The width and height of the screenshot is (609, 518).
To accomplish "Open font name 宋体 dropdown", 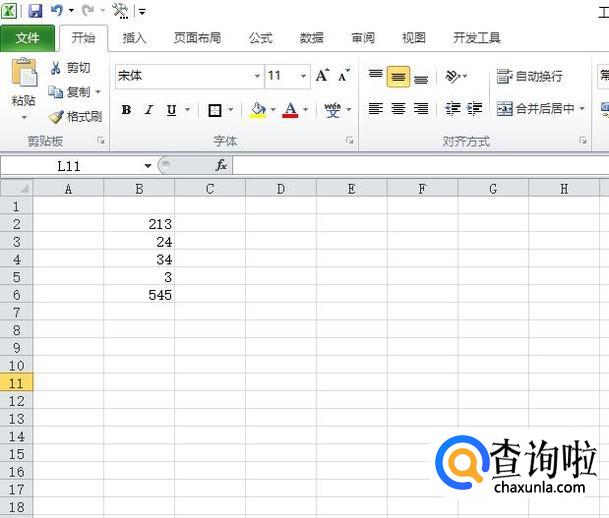I will coord(257,76).
